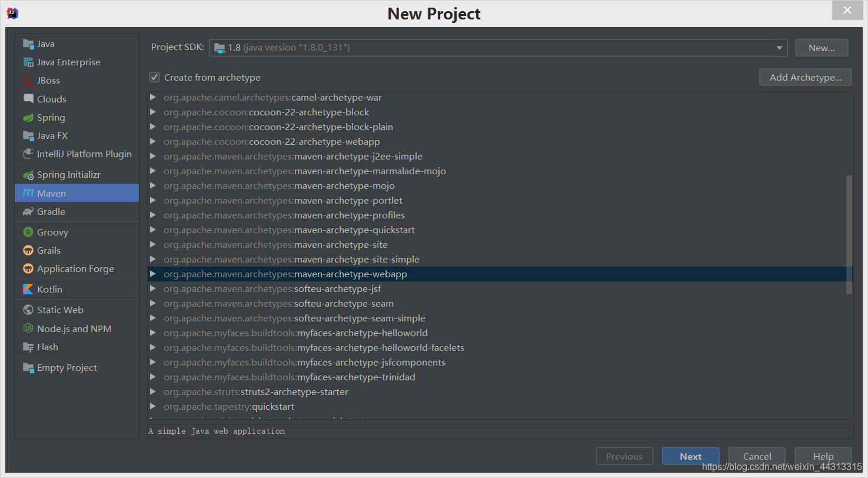Select cocoon-22-archetype-block-plain row
Image resolution: width=868 pixels, height=478 pixels.
click(500, 127)
